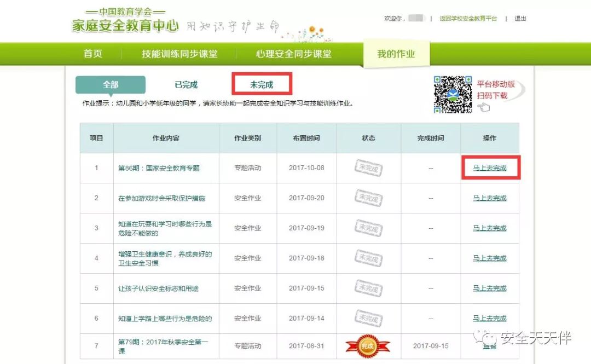591x364 pixels.
Task: Open the 首页 navigation tab
Action: pos(93,54)
